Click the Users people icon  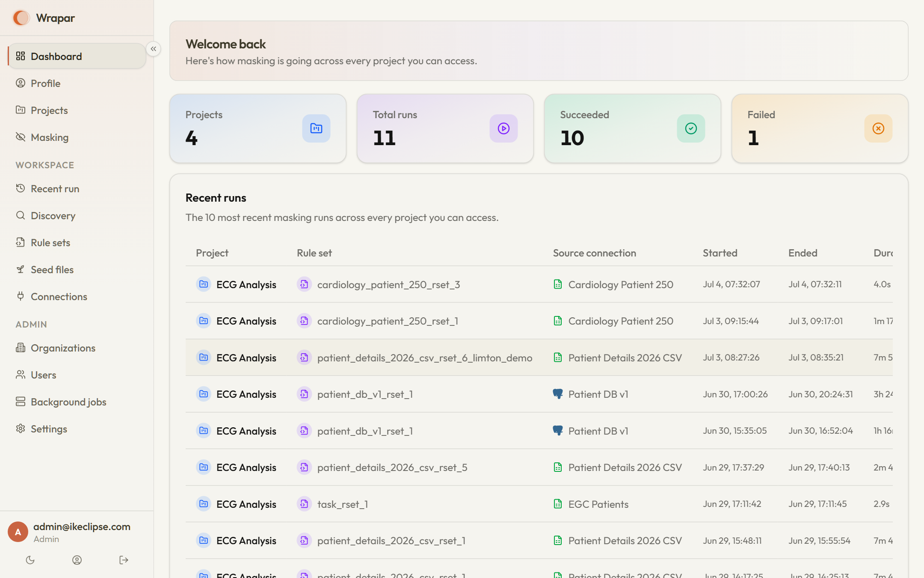click(x=20, y=375)
